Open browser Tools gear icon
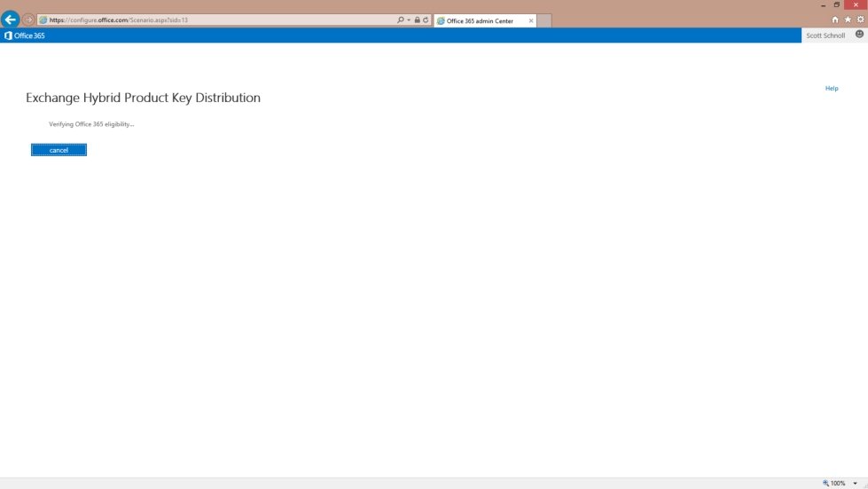This screenshot has width=868, height=489. [860, 20]
